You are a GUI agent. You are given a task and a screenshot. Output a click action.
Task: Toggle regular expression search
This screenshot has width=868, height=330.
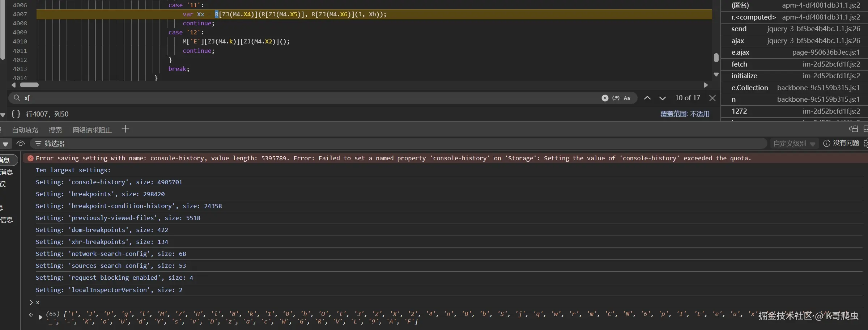point(616,98)
